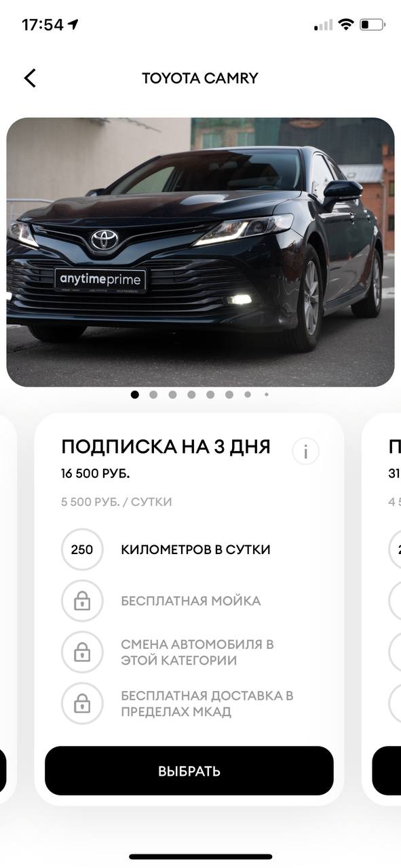Viewport: 401px width, 868px height.
Task: Tap the back arrow icon
Action: (30, 78)
